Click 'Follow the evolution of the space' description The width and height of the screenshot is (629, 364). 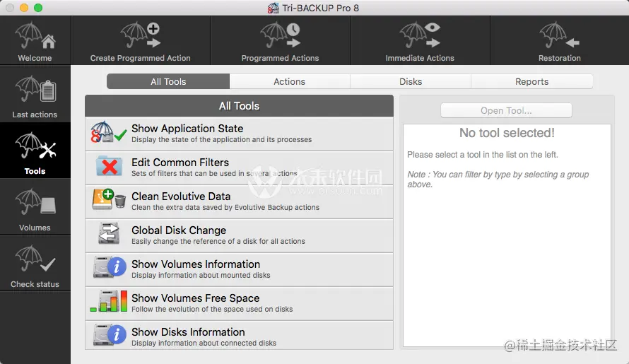point(212,309)
